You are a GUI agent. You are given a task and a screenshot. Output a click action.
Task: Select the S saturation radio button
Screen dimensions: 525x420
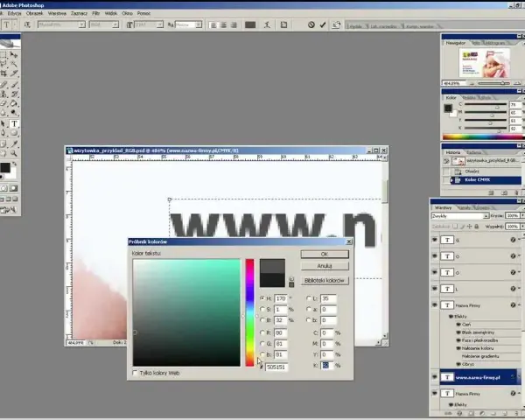click(262, 309)
